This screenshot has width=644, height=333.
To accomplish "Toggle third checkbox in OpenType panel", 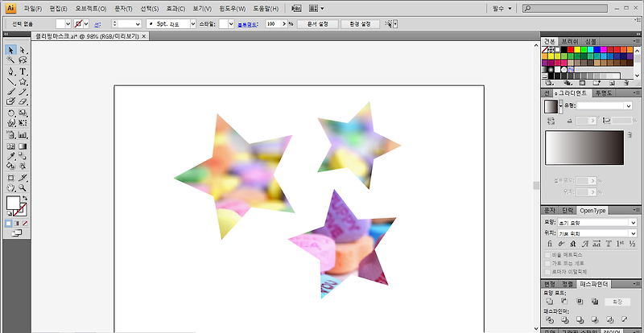I will [548, 272].
